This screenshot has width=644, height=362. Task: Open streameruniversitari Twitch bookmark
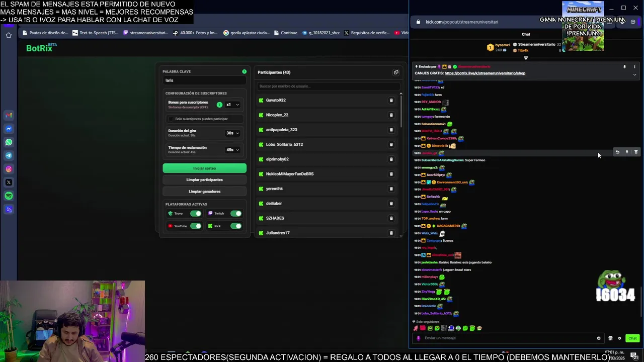click(145, 33)
